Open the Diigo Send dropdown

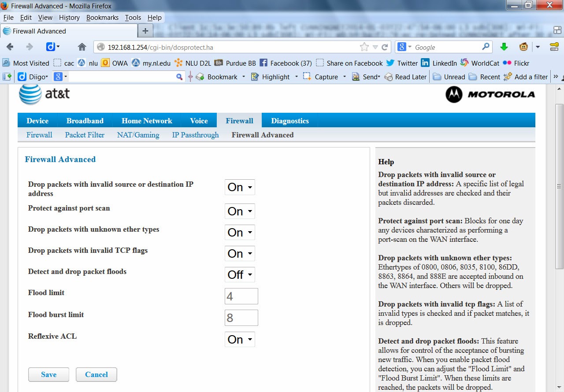366,77
